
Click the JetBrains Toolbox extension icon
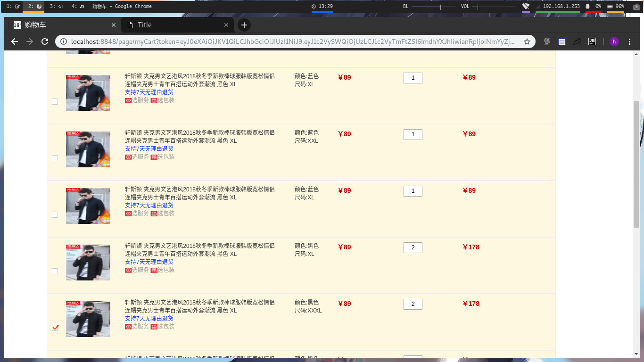(592, 41)
